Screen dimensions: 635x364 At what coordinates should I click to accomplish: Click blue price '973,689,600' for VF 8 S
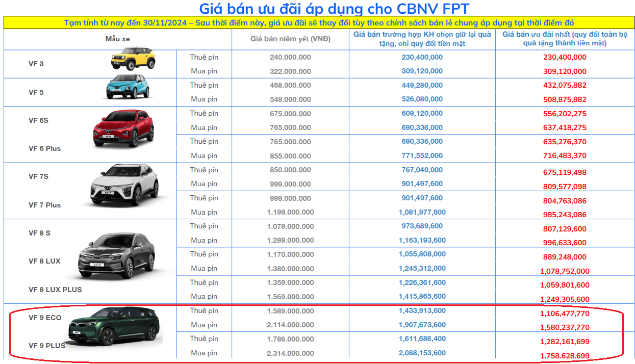(x=422, y=226)
